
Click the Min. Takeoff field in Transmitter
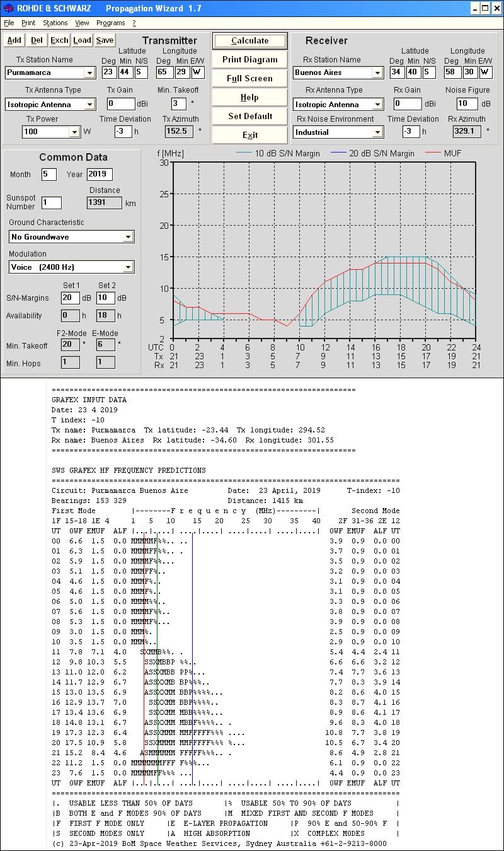pyautogui.click(x=178, y=103)
